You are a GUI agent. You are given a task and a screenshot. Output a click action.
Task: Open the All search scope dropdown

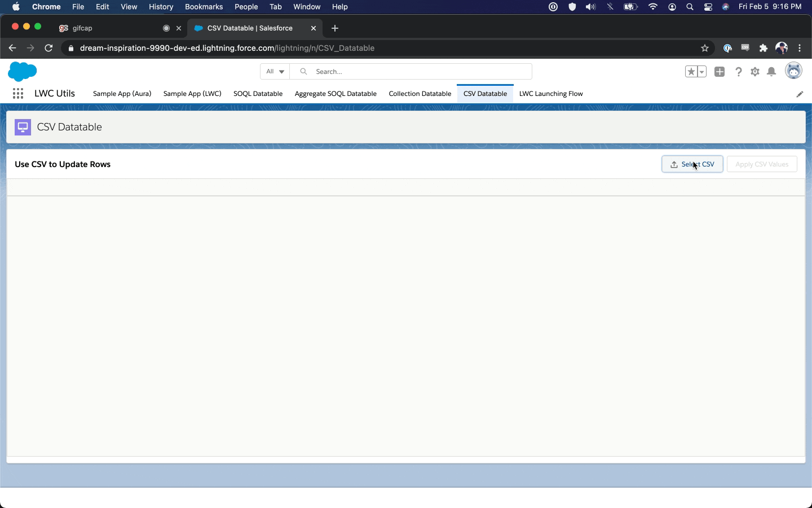click(274, 72)
